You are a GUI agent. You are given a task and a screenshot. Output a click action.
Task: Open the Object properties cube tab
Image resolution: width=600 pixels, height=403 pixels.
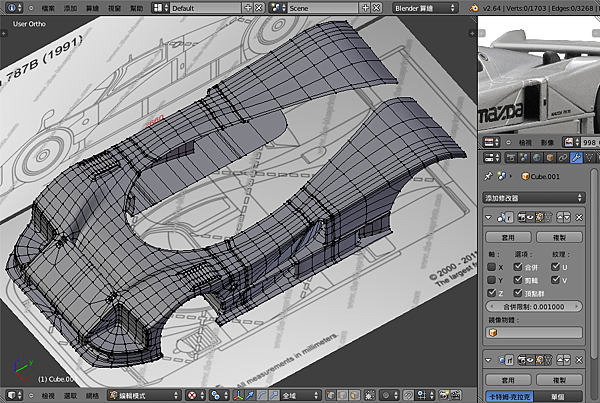click(550, 157)
